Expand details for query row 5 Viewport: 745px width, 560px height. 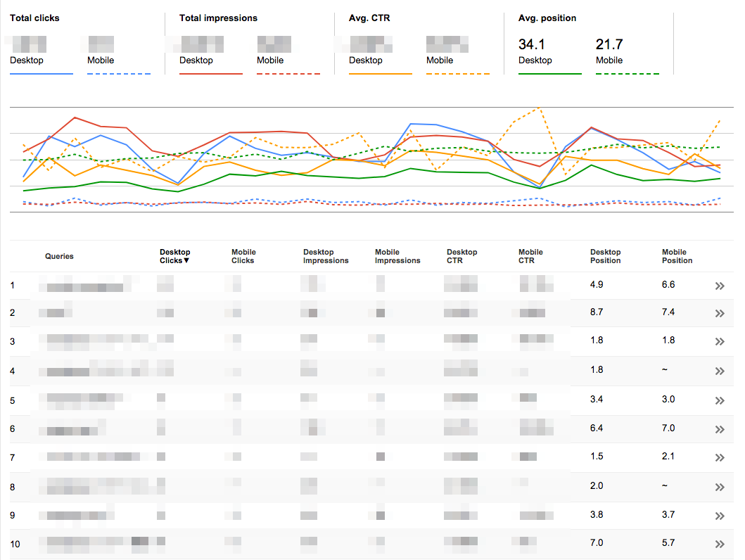tap(720, 400)
